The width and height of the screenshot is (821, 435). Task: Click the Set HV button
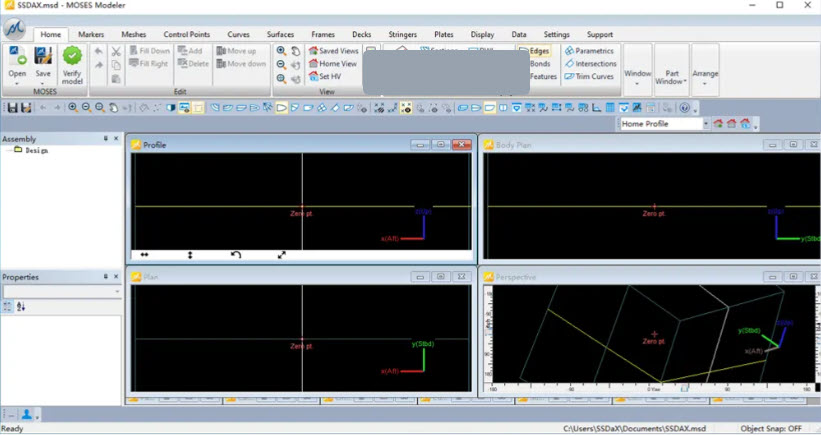(325, 76)
